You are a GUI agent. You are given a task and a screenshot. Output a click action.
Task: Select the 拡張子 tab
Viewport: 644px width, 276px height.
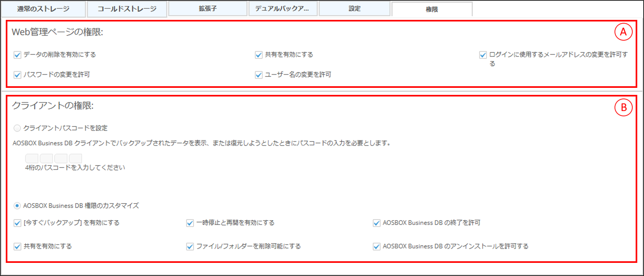coord(208,9)
